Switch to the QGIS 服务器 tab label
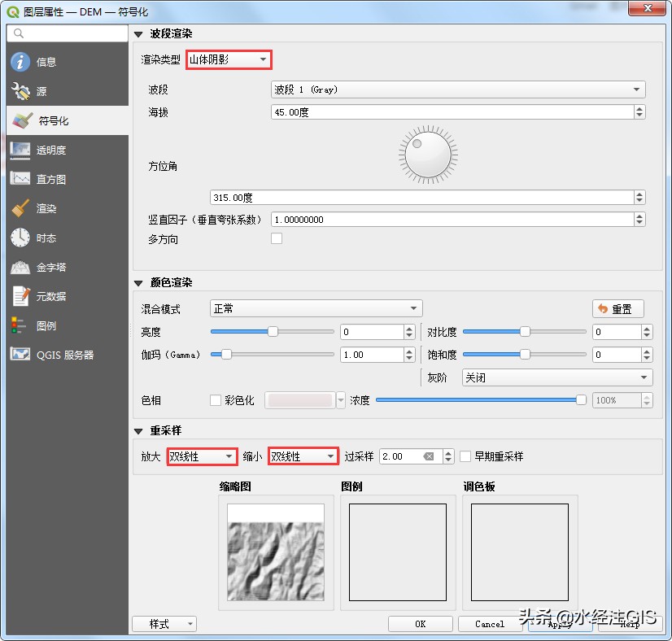The width and height of the screenshot is (672, 641). coord(65,355)
